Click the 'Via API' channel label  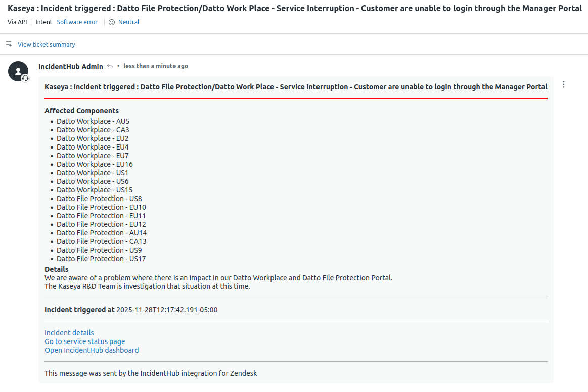pyautogui.click(x=17, y=22)
